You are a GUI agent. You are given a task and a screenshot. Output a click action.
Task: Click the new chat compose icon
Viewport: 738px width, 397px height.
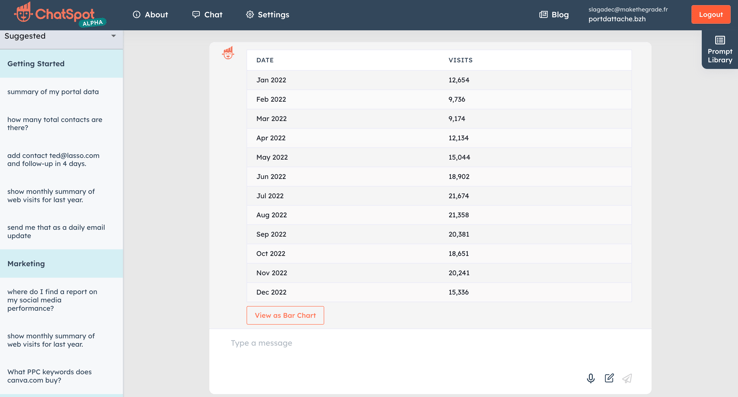pyautogui.click(x=609, y=378)
